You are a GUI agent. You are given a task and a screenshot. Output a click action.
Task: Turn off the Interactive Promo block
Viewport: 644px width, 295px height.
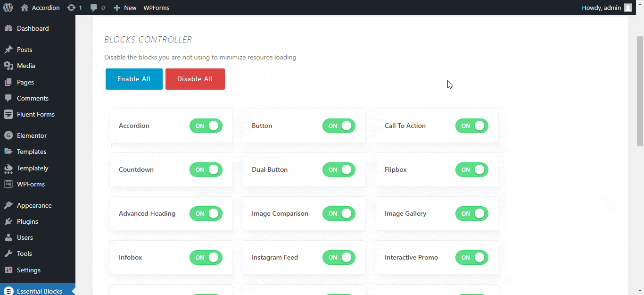coord(472,257)
